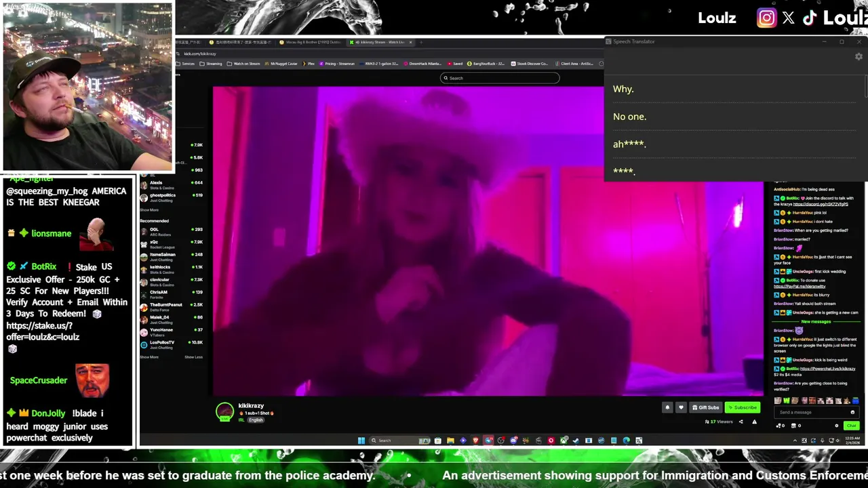Viewport: 868px width, 488px height.
Task: Open Malek_04 channel in Recommended list
Action: click(171, 319)
